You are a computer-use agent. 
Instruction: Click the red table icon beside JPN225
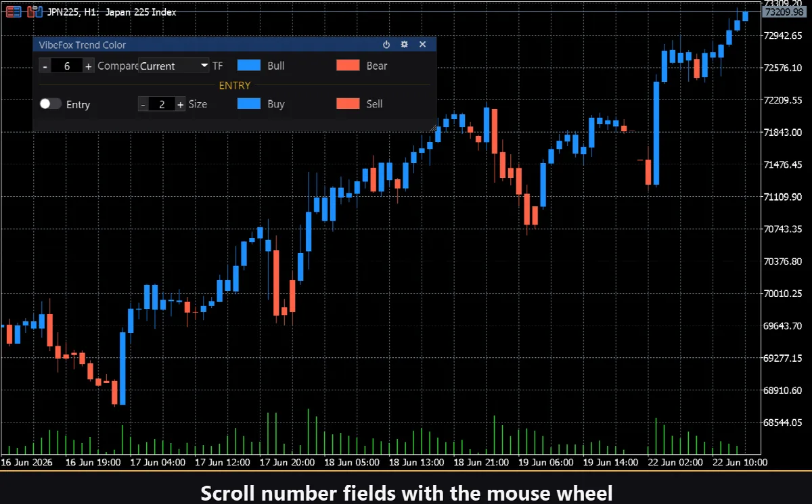click(13, 12)
